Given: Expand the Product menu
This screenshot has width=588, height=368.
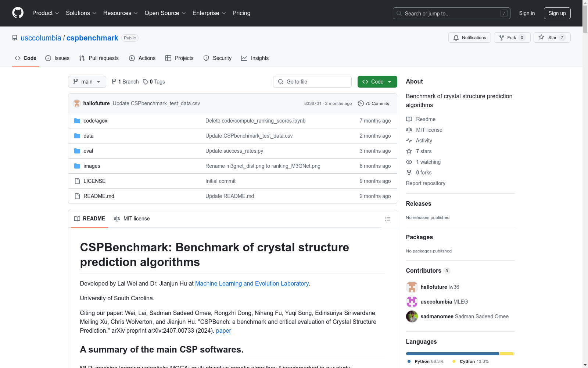Looking at the screenshot, I should (x=46, y=13).
